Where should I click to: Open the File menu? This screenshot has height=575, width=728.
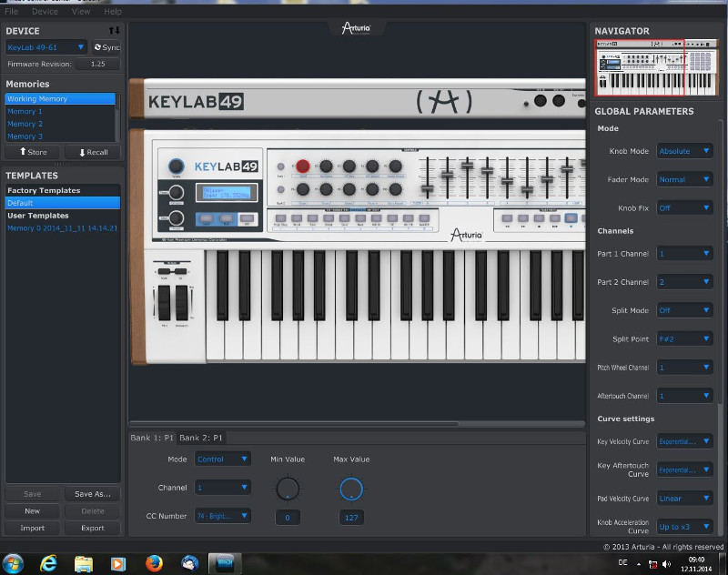11,11
